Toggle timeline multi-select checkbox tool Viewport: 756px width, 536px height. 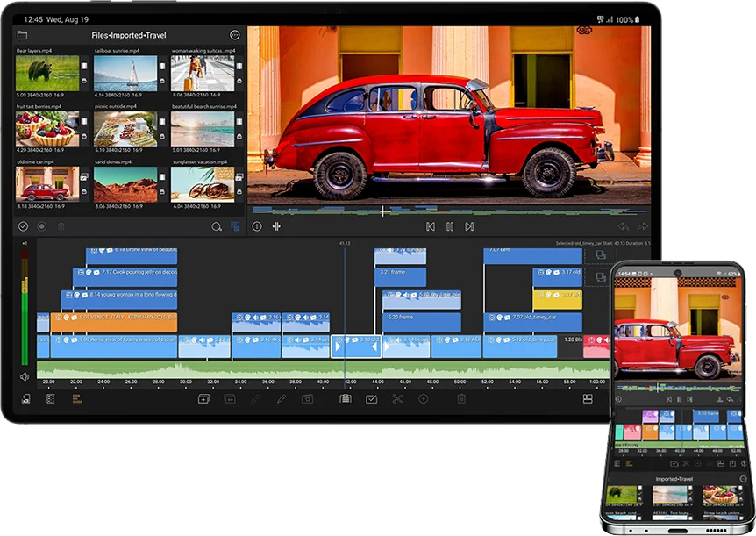tap(371, 399)
